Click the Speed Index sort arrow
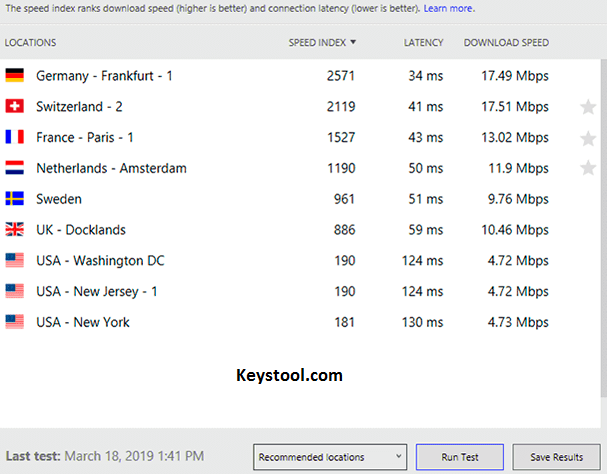The height and width of the screenshot is (474, 607). (x=353, y=42)
